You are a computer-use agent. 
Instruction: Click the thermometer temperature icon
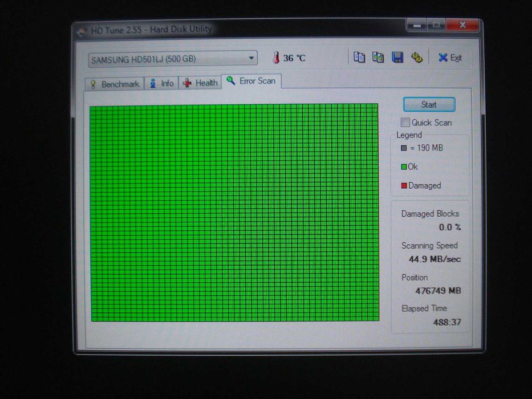click(276, 58)
